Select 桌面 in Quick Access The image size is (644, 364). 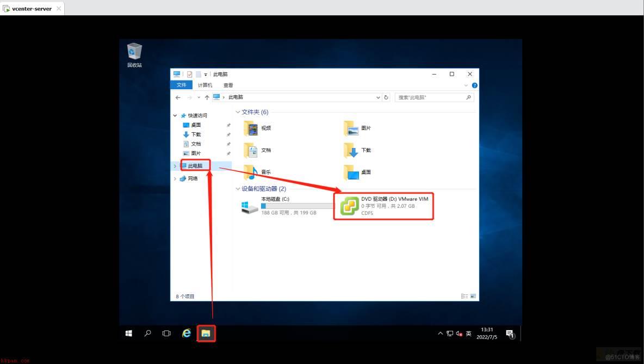(x=196, y=125)
